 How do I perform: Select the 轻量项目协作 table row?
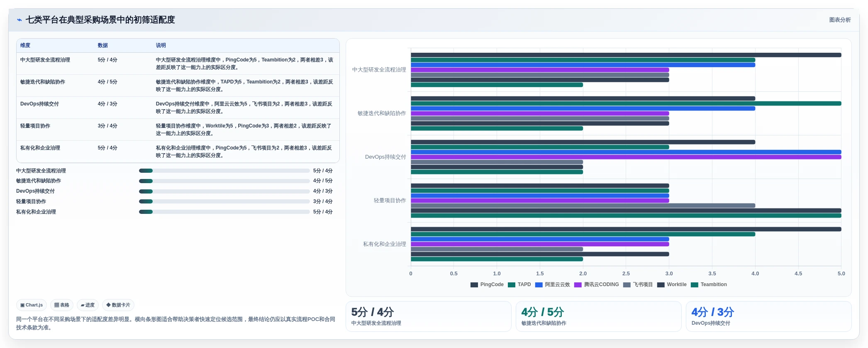(178, 130)
